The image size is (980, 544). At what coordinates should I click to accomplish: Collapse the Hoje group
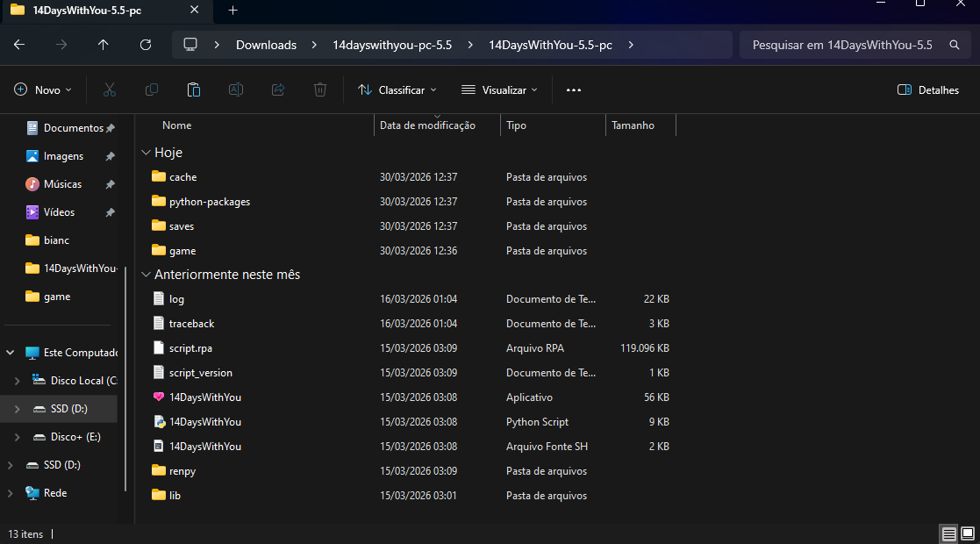[x=146, y=153]
